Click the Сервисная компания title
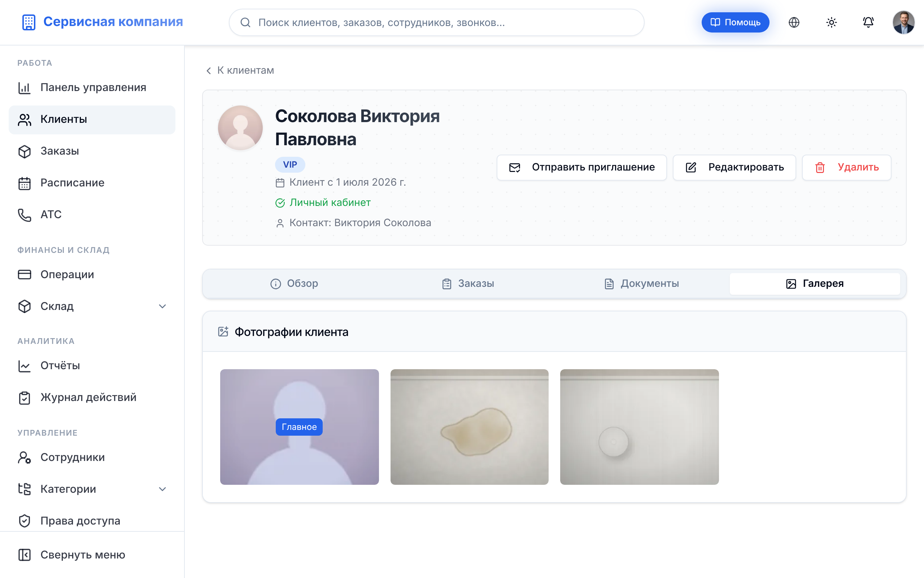924x578 pixels. (x=113, y=22)
